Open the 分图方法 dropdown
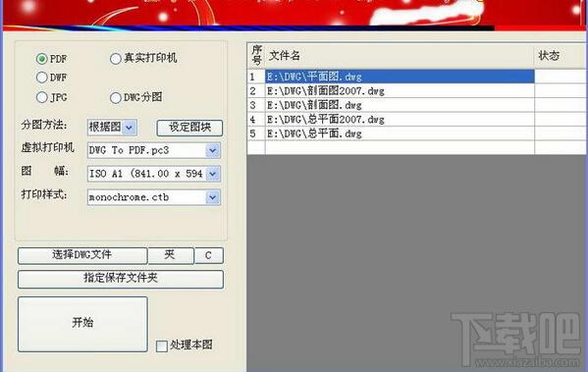The height and width of the screenshot is (372, 588). 129,128
